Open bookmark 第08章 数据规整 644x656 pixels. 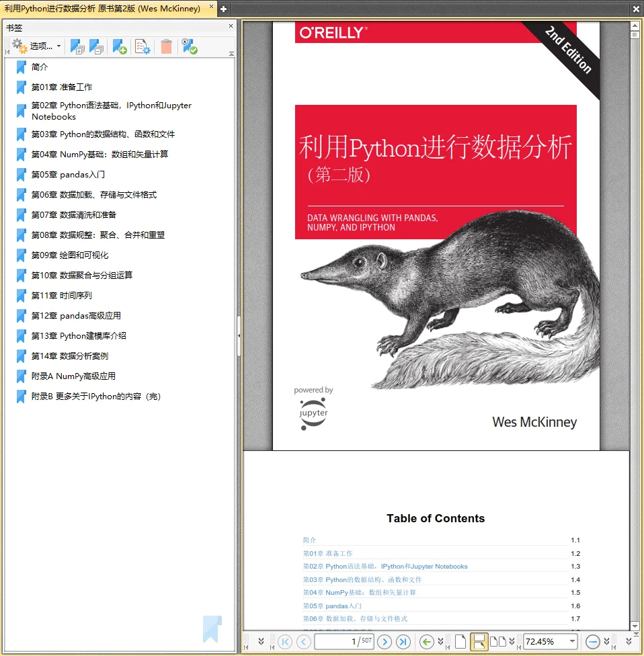98,235
